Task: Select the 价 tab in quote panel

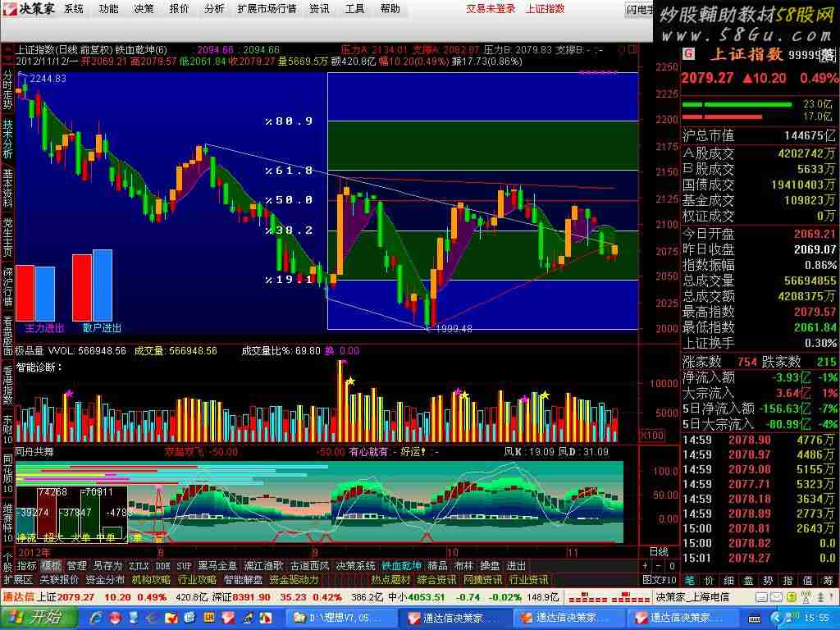Action: (x=708, y=580)
